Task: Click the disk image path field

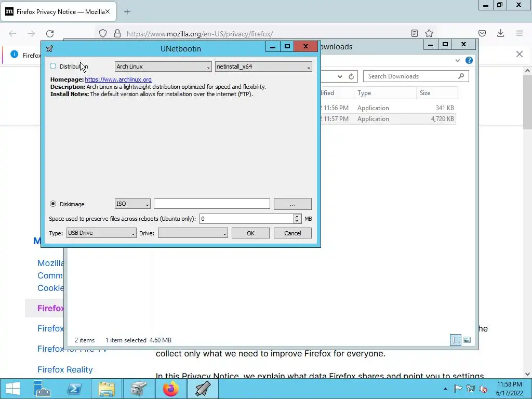Action: pos(212,204)
